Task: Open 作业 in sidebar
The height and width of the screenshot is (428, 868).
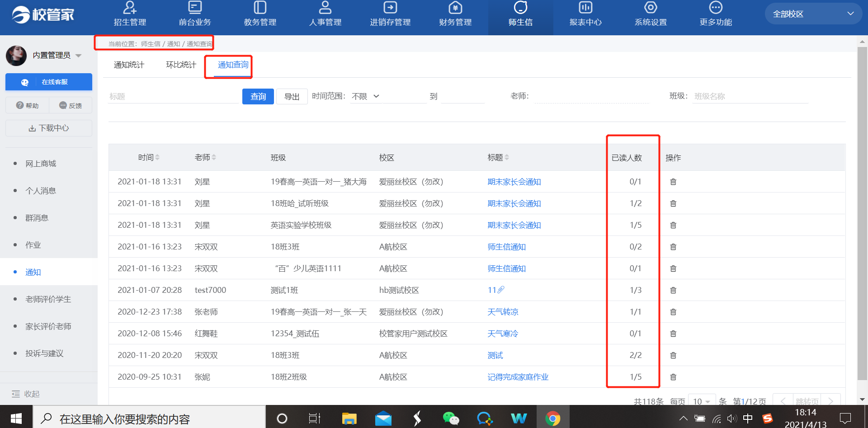Action: coord(33,245)
